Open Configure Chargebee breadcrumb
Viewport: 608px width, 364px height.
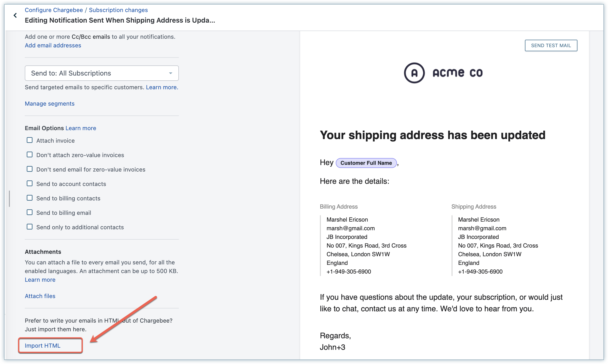pyautogui.click(x=54, y=10)
